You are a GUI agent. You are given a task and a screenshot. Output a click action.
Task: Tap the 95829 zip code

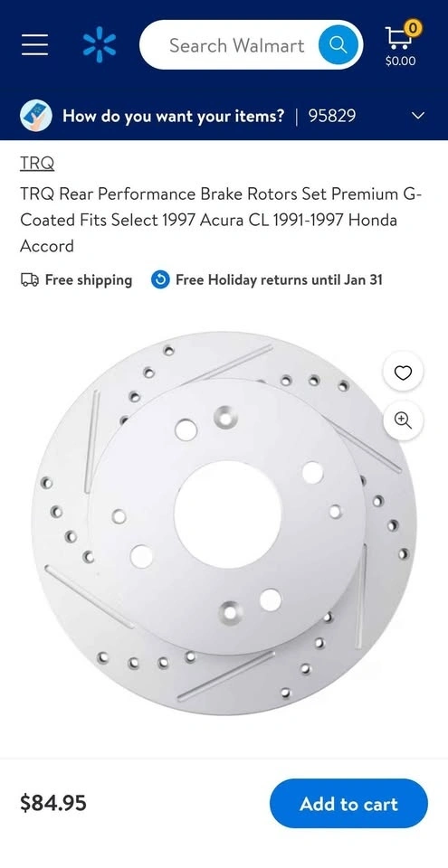pos(332,116)
